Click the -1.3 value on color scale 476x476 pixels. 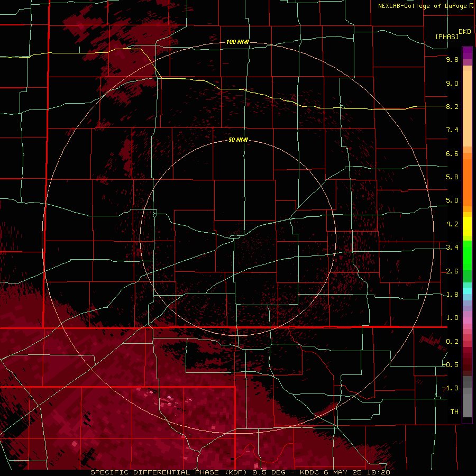point(451,388)
